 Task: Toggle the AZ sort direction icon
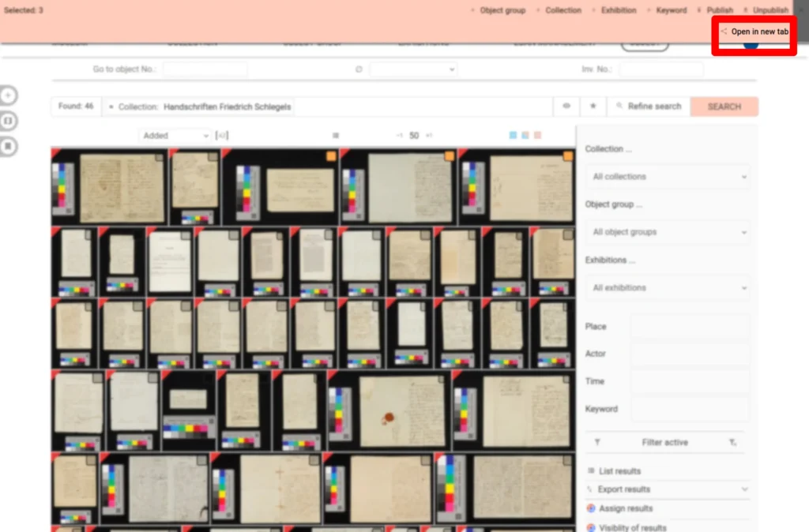[221, 136]
